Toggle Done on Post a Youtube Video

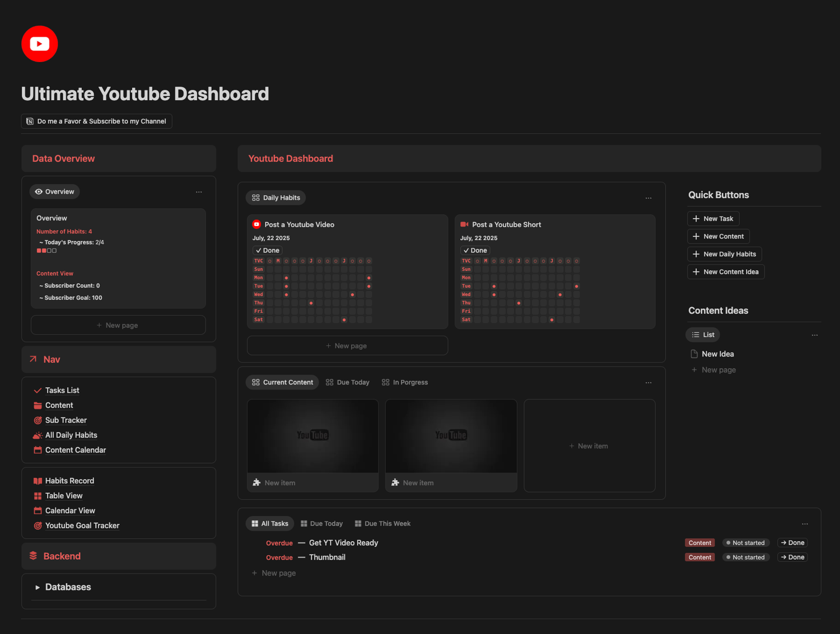pos(268,251)
